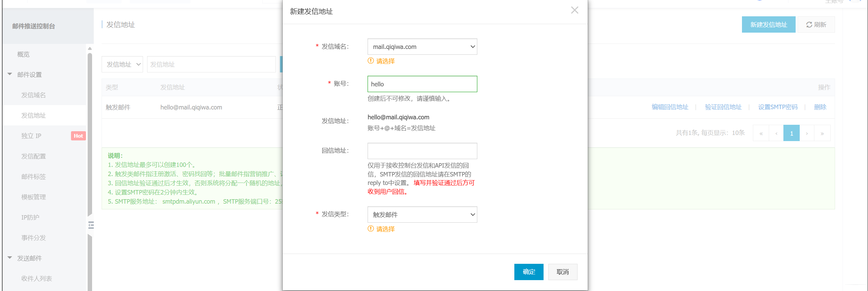Click the 新建发信地址 button in header
The image size is (868, 291).
pyautogui.click(x=768, y=24)
